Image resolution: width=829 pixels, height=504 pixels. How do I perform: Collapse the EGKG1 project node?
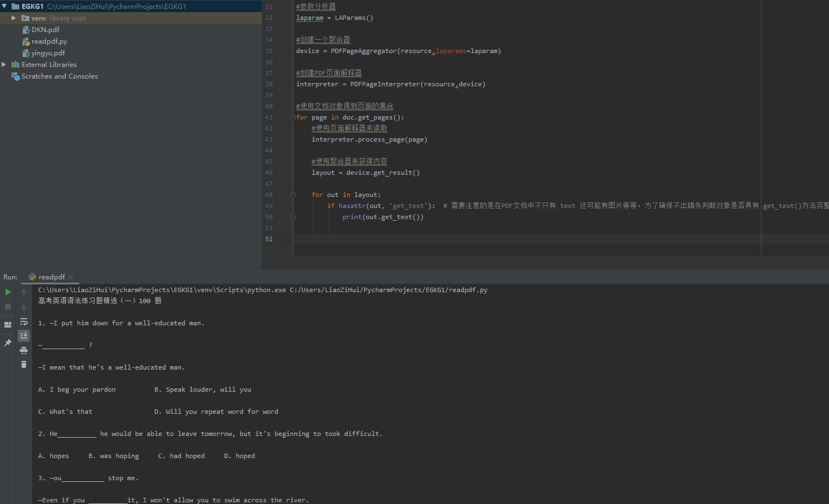(4, 6)
